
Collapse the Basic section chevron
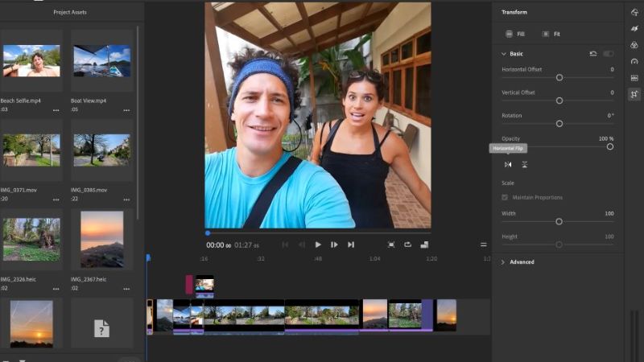point(504,54)
